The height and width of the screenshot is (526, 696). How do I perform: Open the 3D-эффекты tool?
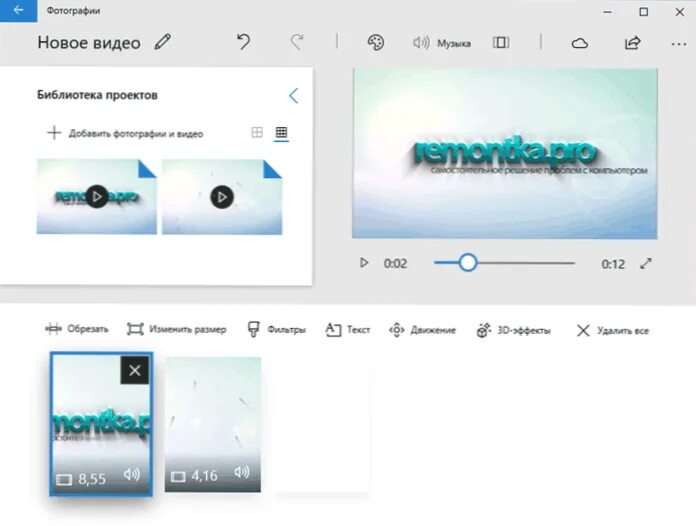coord(513,331)
